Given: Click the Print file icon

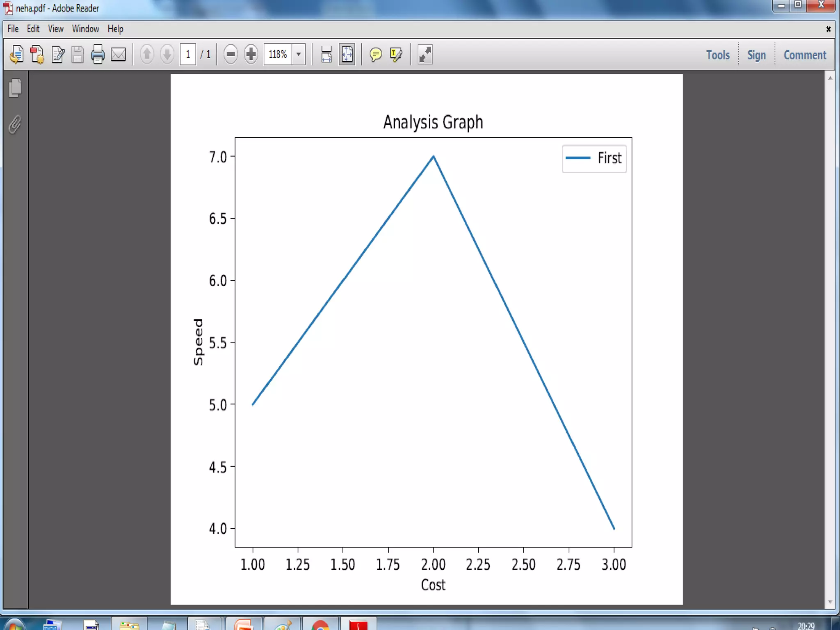Looking at the screenshot, I should click(x=98, y=54).
